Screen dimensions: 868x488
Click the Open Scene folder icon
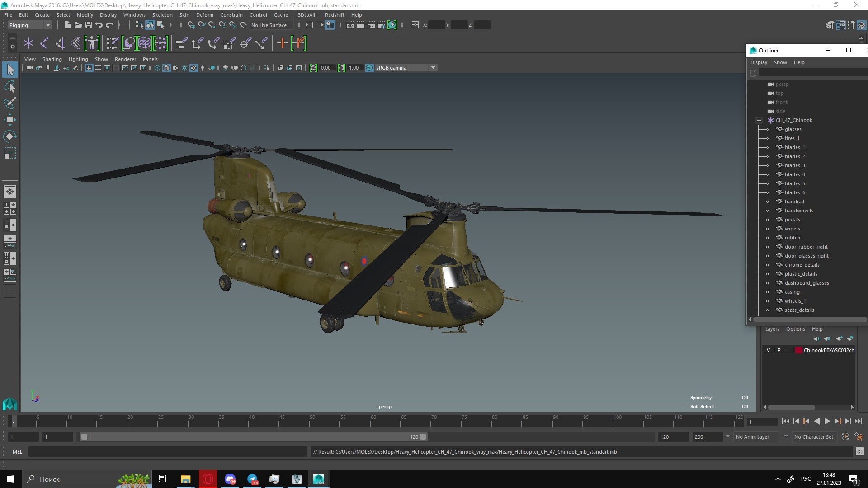pyautogui.click(x=78, y=25)
